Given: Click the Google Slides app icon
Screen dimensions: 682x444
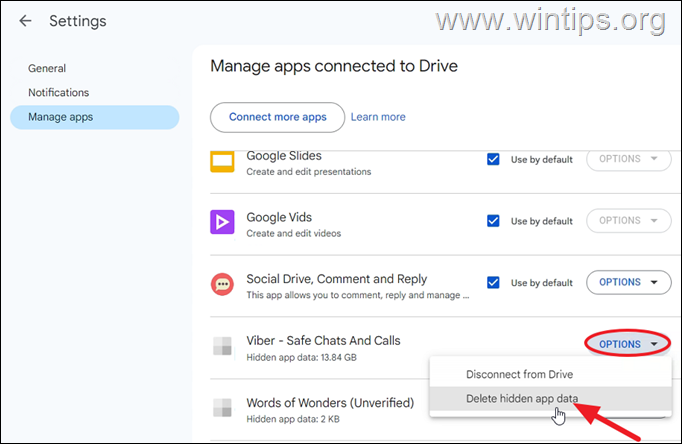Looking at the screenshot, I should 222,162.
